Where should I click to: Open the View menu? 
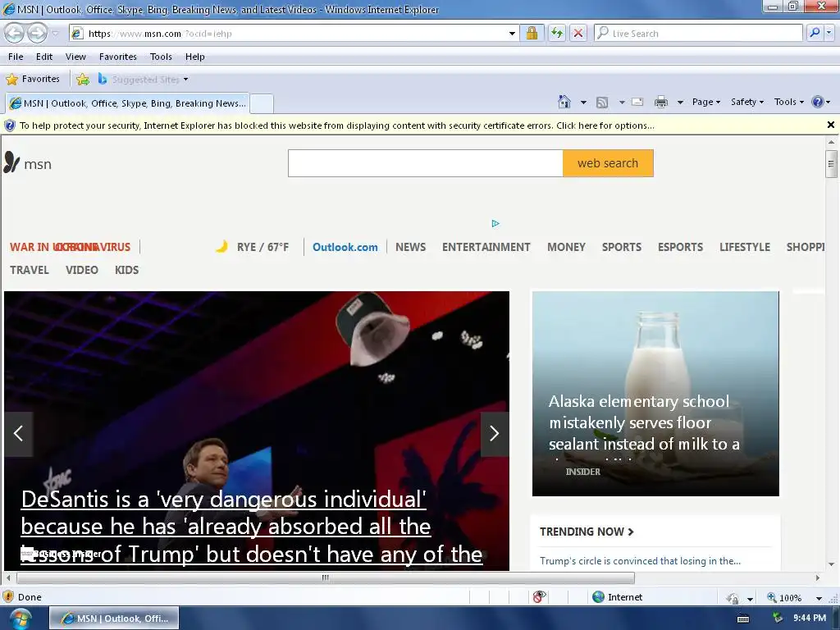pos(75,57)
